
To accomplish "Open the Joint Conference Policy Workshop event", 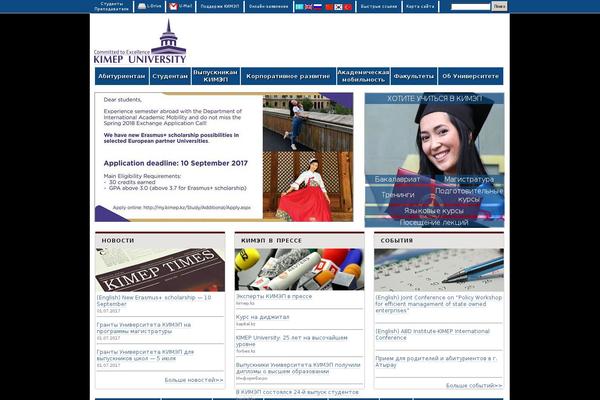I will tap(439, 304).
